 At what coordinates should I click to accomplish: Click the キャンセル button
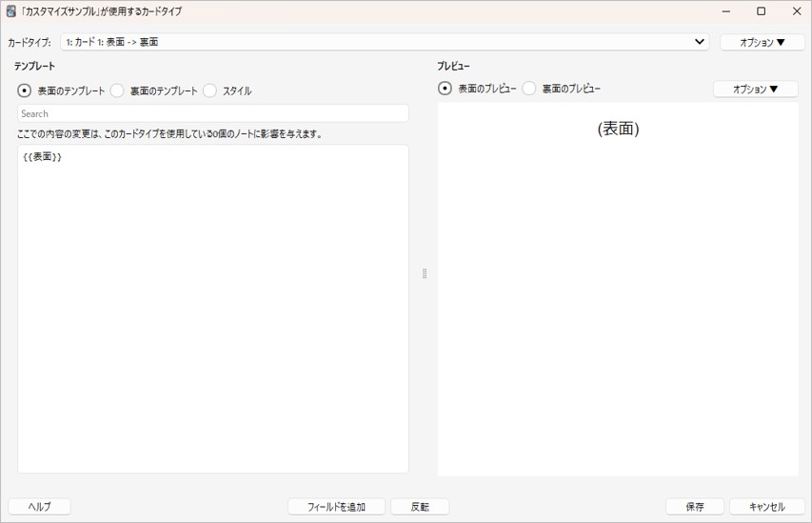click(x=767, y=507)
